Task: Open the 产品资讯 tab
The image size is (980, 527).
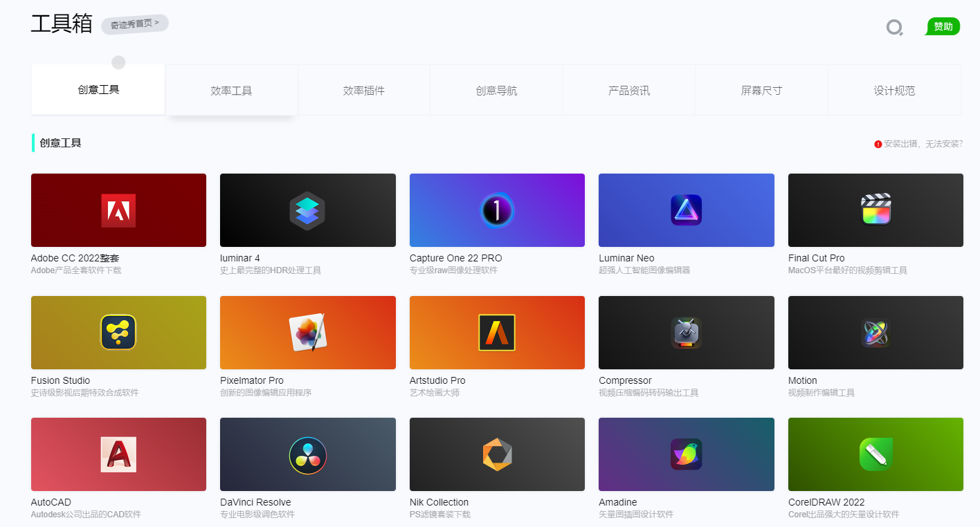Action: (629, 91)
